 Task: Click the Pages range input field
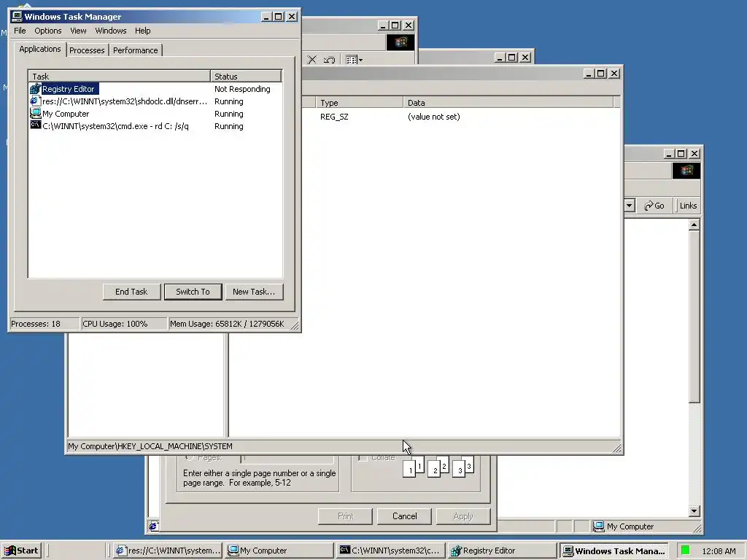287,459
